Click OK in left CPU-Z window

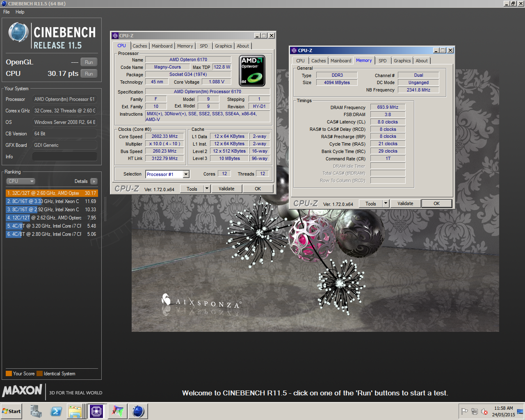[258, 189]
